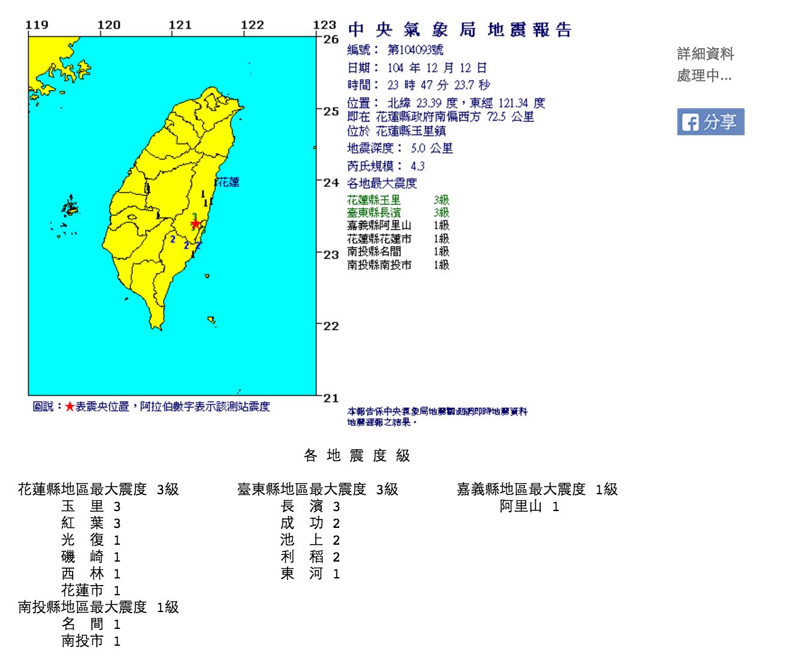Click the 各地震度級 section heading
Screen dimensions: 812x659
click(357, 456)
